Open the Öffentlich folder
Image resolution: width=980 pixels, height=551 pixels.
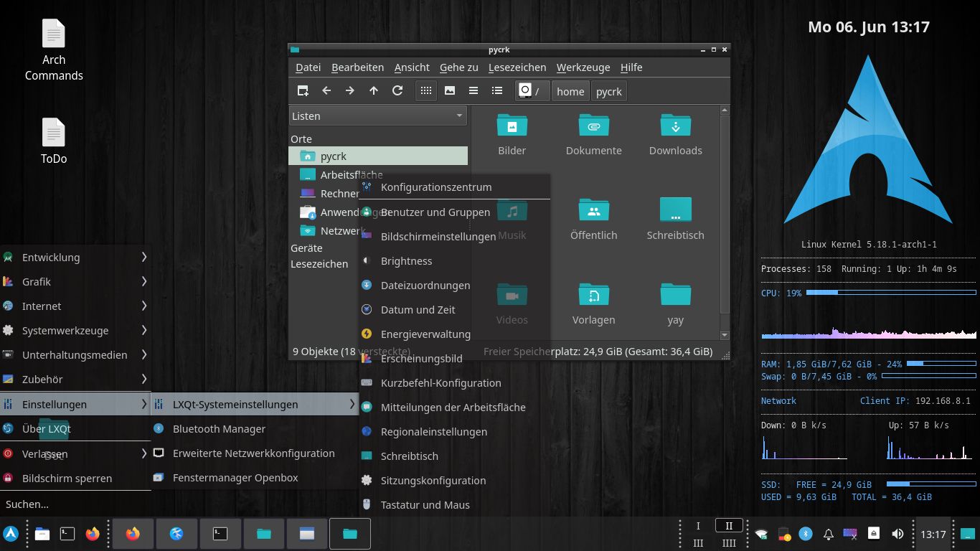point(594,220)
